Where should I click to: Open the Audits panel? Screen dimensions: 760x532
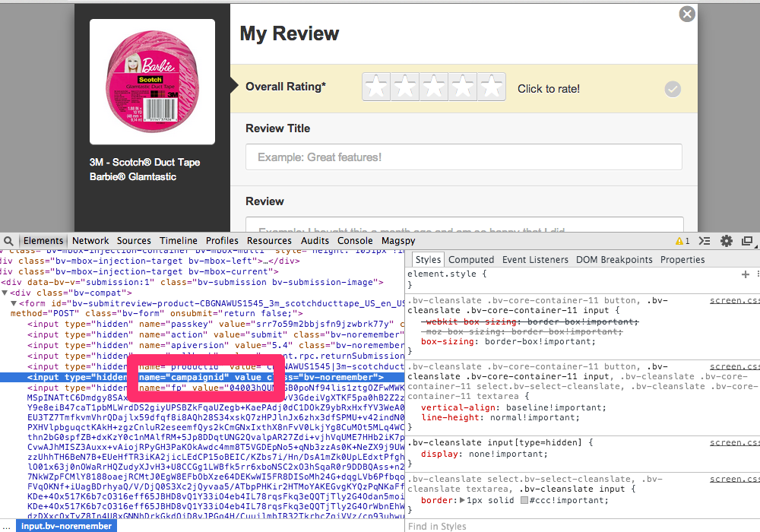(315, 241)
